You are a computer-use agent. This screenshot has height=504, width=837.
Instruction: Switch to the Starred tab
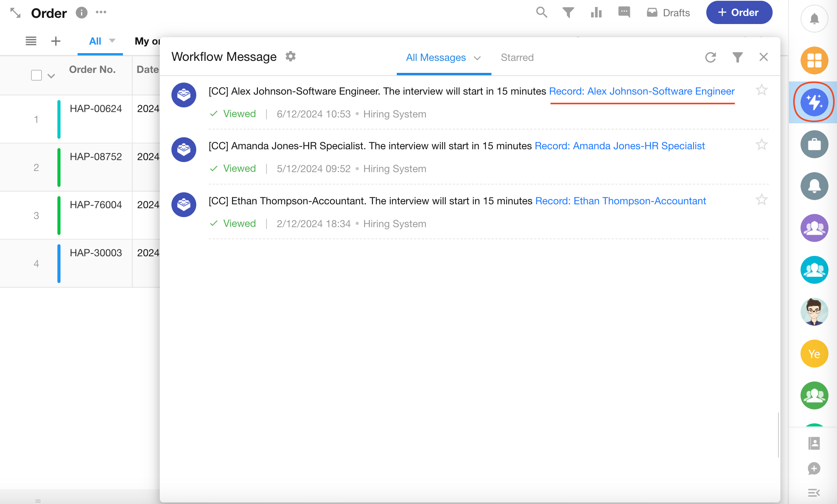[x=517, y=57]
